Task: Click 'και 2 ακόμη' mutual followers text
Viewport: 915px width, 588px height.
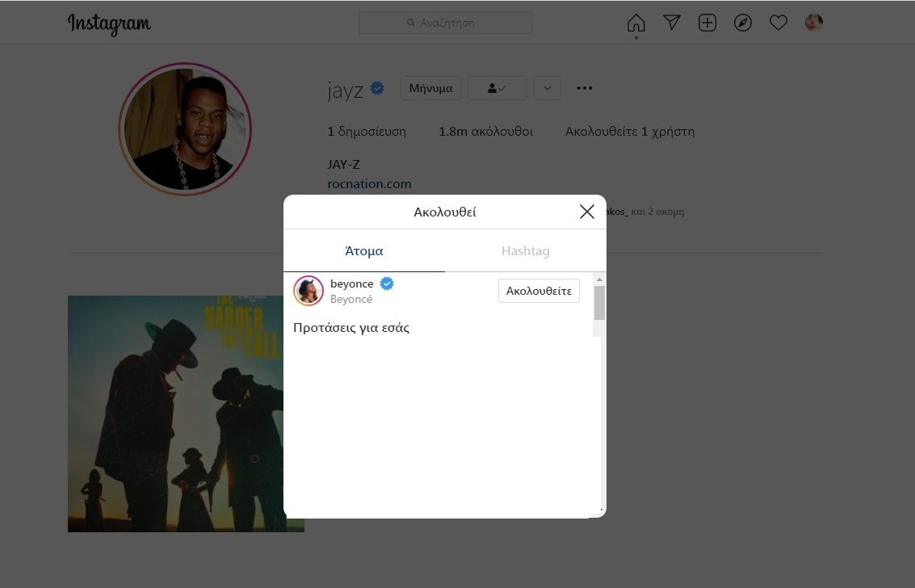Action: [x=657, y=212]
